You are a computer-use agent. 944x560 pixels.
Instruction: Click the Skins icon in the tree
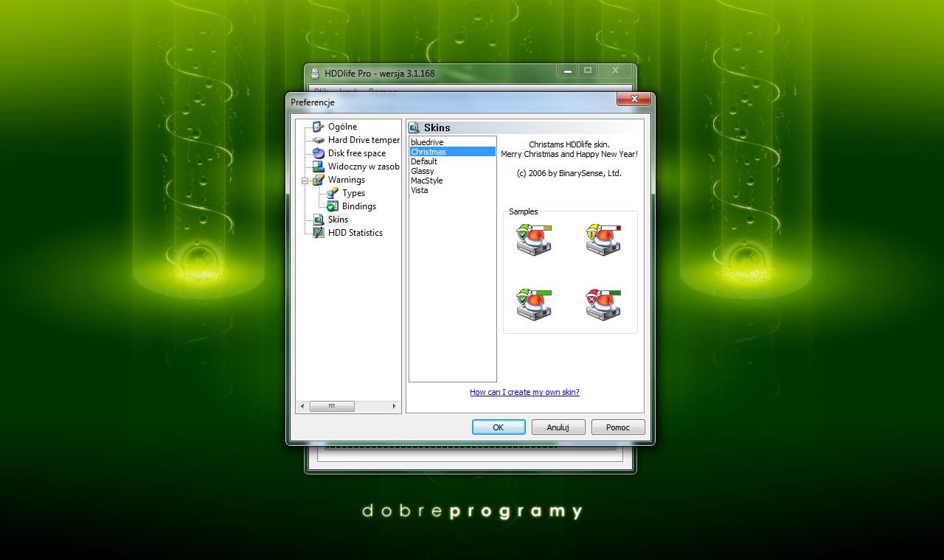click(318, 220)
